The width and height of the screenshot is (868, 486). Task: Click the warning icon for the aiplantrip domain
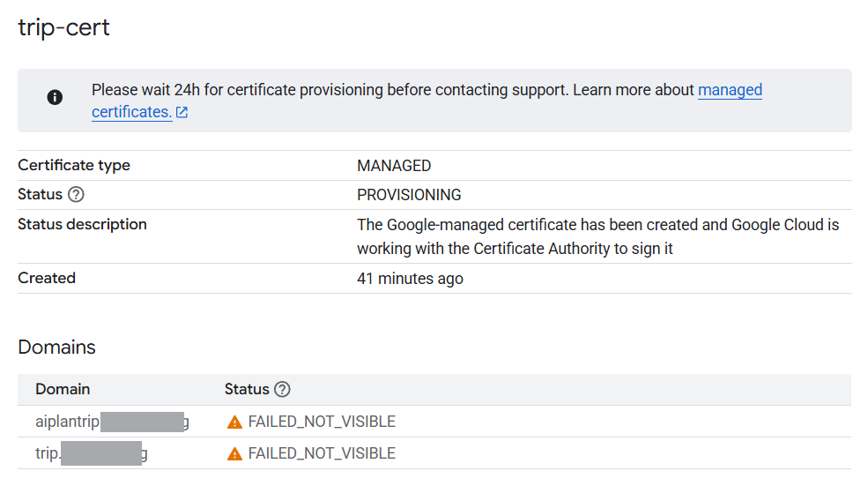[x=234, y=422]
